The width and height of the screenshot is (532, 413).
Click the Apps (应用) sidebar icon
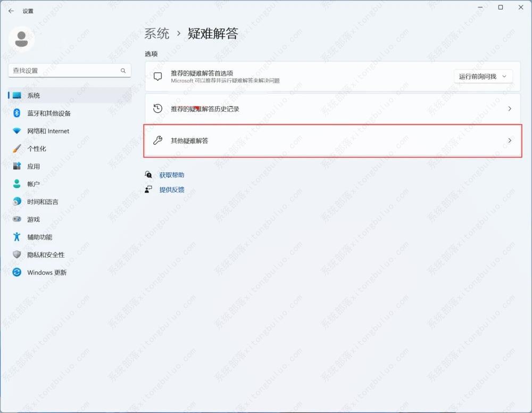(x=17, y=166)
